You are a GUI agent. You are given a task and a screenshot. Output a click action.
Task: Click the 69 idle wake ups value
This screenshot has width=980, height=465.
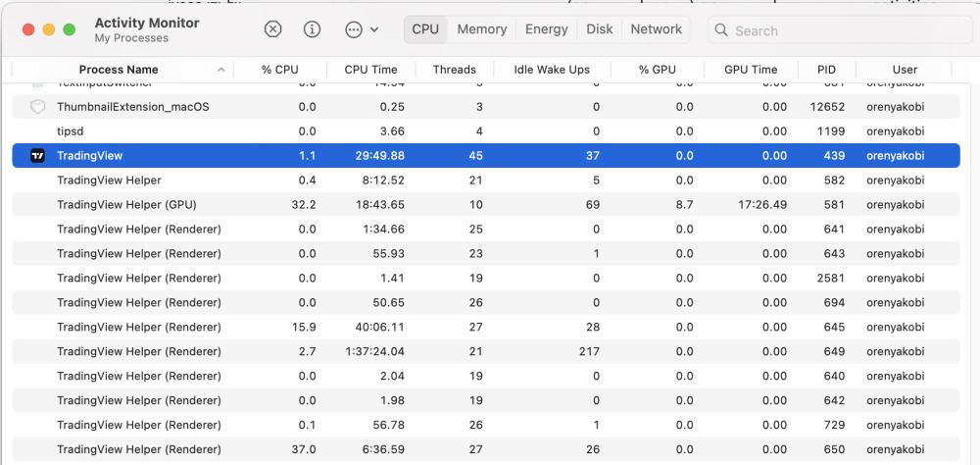tap(593, 205)
